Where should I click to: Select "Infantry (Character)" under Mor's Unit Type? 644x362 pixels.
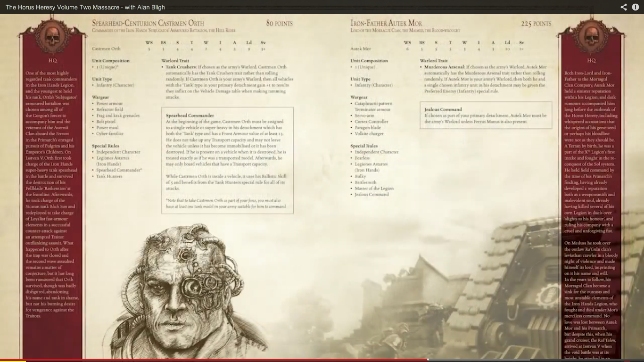pyautogui.click(x=373, y=85)
